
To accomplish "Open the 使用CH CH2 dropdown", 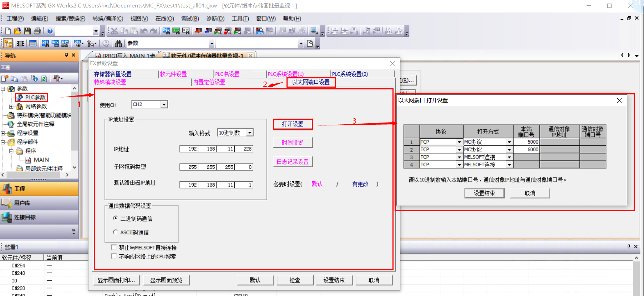I will point(164,104).
